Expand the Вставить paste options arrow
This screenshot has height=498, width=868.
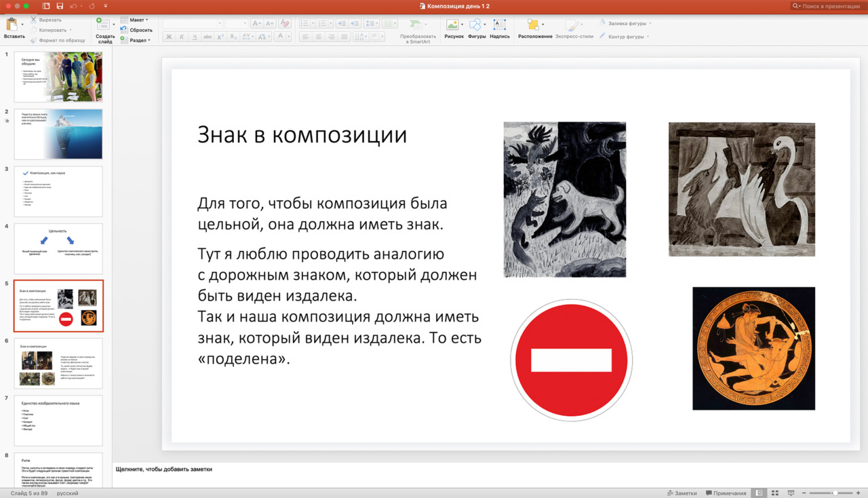pos(24,25)
